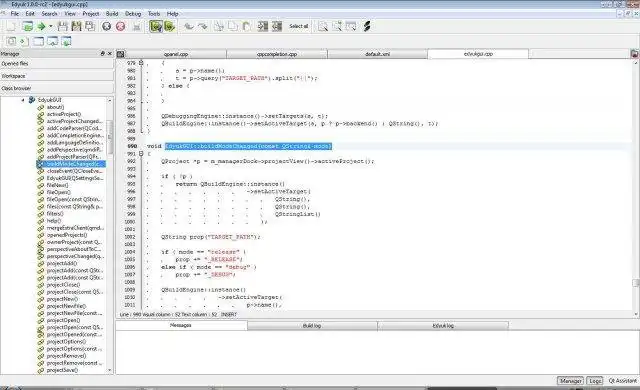640x390 pixels.
Task: Click the redo arrow icon
Action: [202, 27]
